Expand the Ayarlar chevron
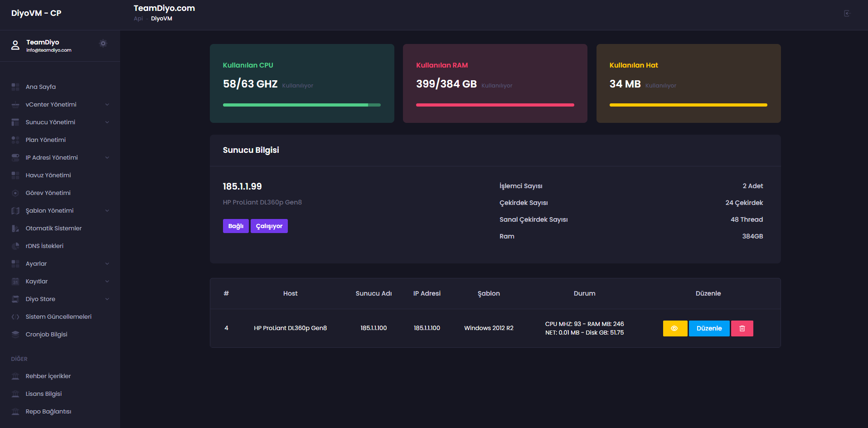The height and width of the screenshot is (428, 868). [107, 263]
